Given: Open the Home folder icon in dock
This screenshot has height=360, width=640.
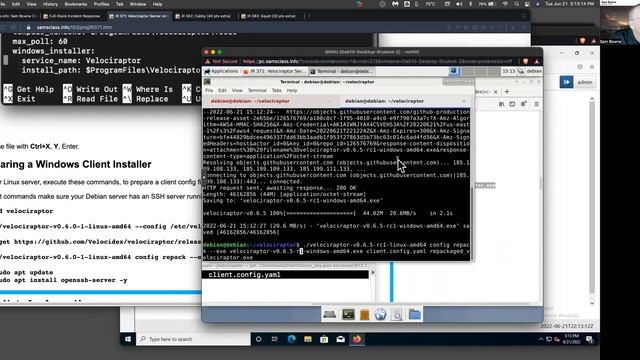Looking at the screenshot, I should click(415, 314).
